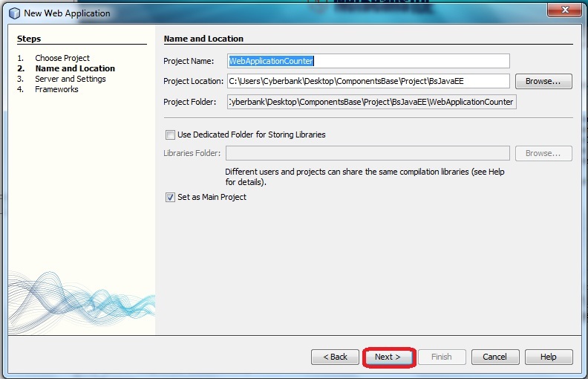The height and width of the screenshot is (379, 588).
Task: Click the 'Different users and projects' help text
Action: click(x=365, y=177)
